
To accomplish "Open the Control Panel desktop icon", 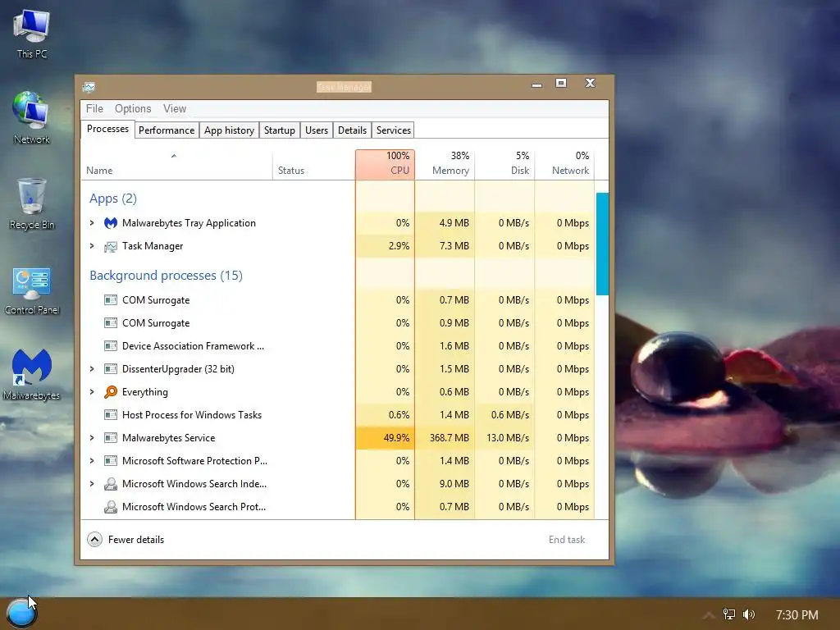I will tap(32, 291).
